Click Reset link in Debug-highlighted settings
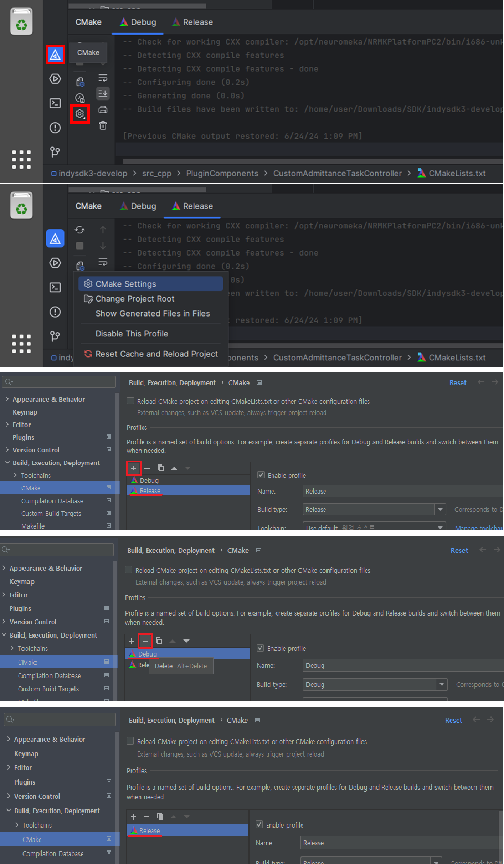This screenshot has width=504, height=864. pyautogui.click(x=459, y=550)
